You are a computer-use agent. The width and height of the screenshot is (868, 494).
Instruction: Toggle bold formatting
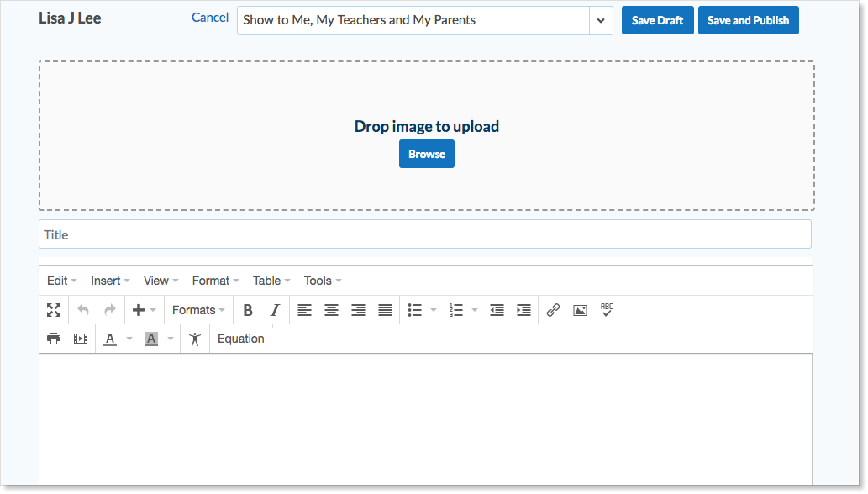[248, 310]
